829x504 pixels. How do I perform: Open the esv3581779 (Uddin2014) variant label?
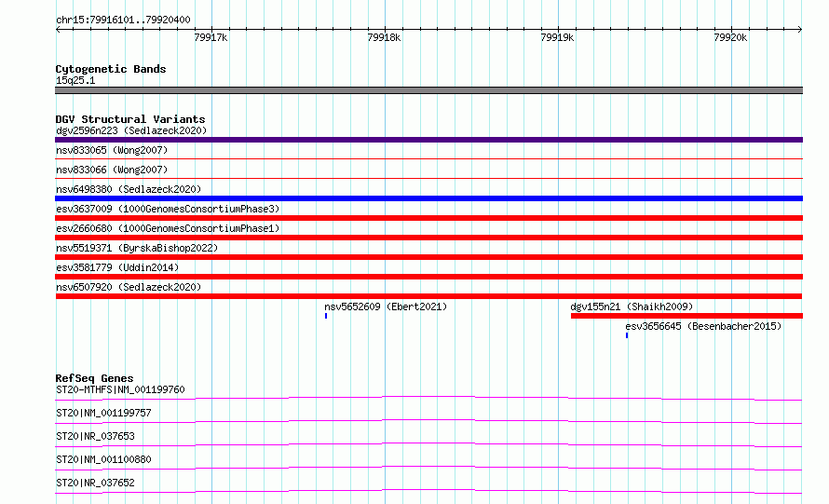[117, 267]
